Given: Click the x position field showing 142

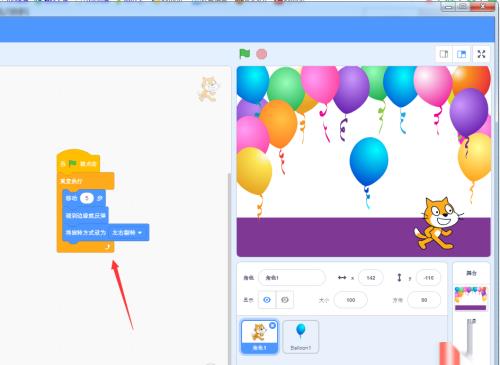Looking at the screenshot, I should (371, 277).
